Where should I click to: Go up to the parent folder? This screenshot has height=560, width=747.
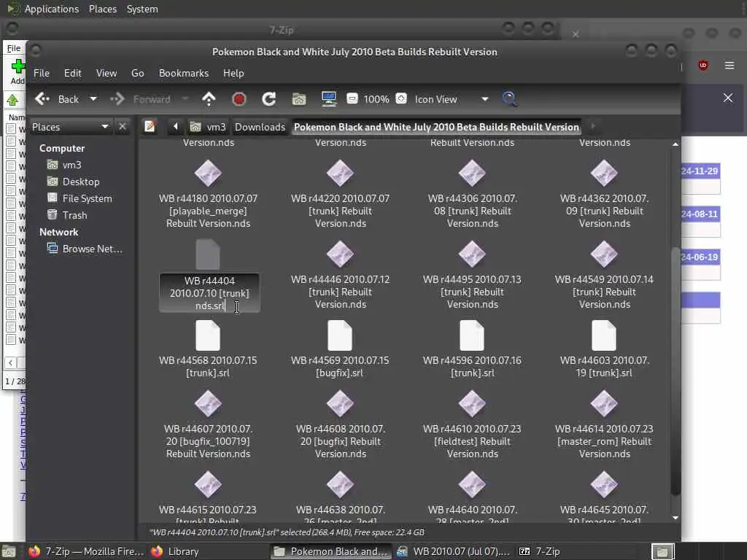209,99
